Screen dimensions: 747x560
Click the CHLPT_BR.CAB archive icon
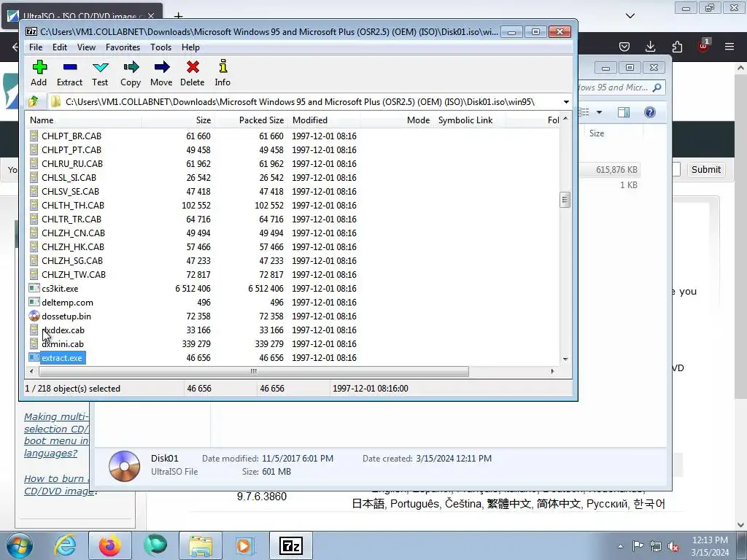[x=34, y=136]
